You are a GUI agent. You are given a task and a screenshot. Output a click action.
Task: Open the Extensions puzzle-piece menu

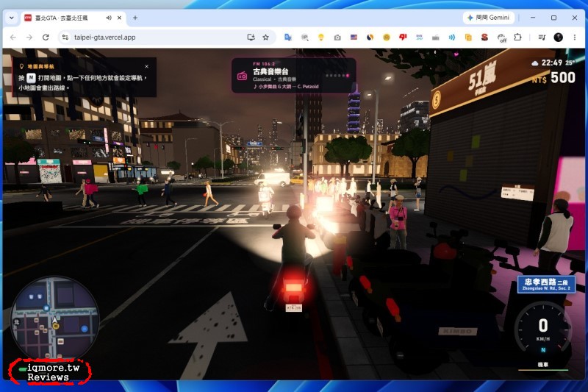(x=517, y=37)
